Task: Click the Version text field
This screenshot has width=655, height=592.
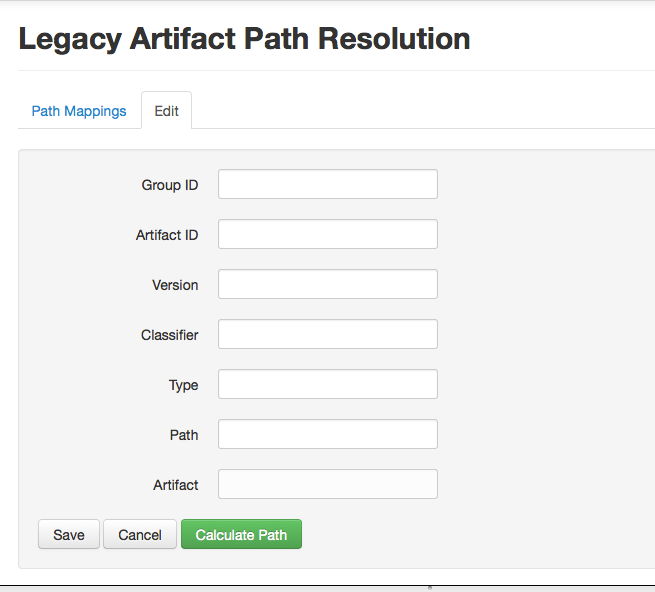Action: 327,285
